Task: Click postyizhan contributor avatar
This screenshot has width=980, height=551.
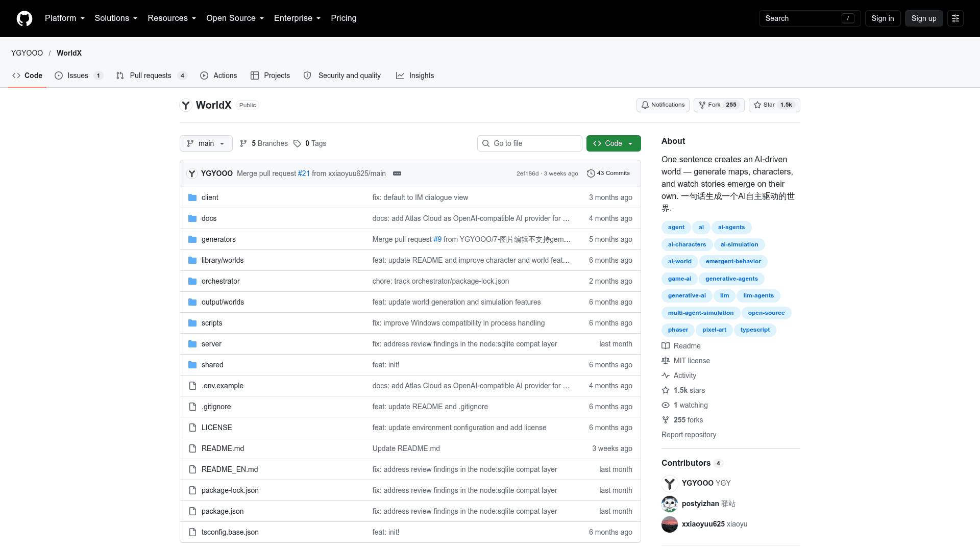Action: [670, 504]
